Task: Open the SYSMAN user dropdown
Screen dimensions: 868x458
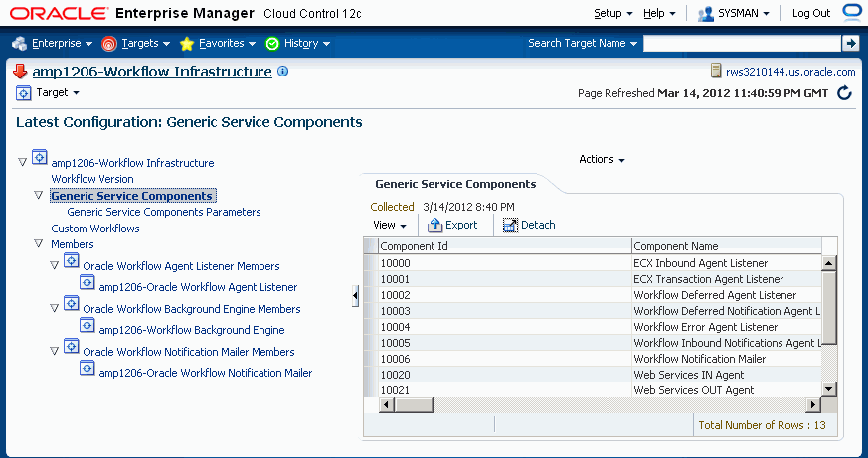Action: pyautogui.click(x=743, y=13)
